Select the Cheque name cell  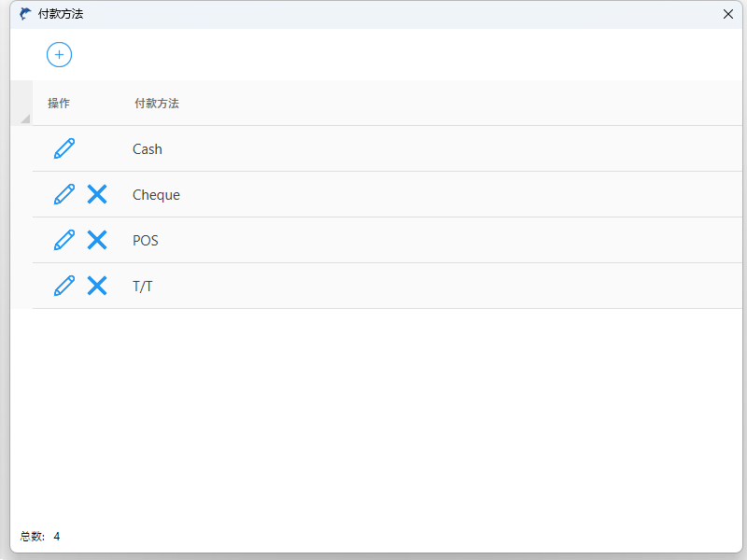156,195
